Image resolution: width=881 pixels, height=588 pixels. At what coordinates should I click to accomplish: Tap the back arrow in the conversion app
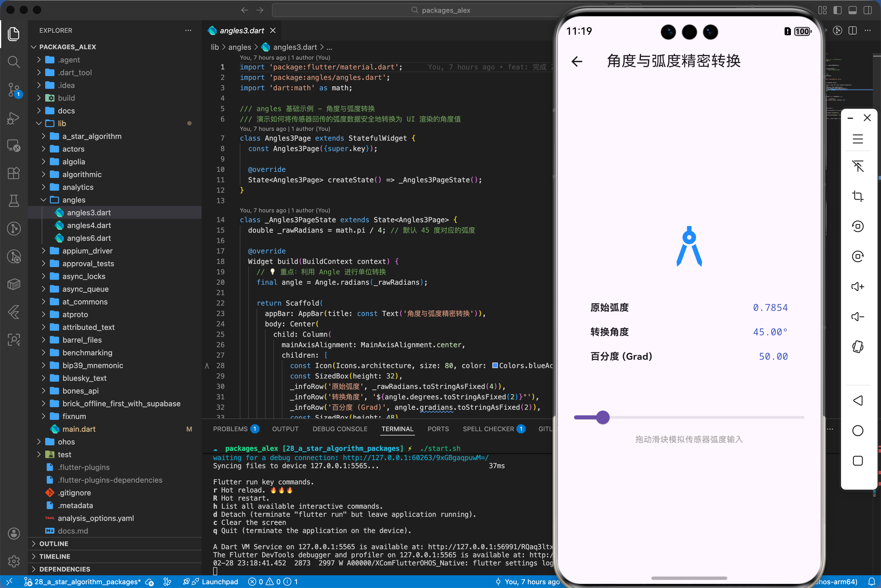click(577, 61)
